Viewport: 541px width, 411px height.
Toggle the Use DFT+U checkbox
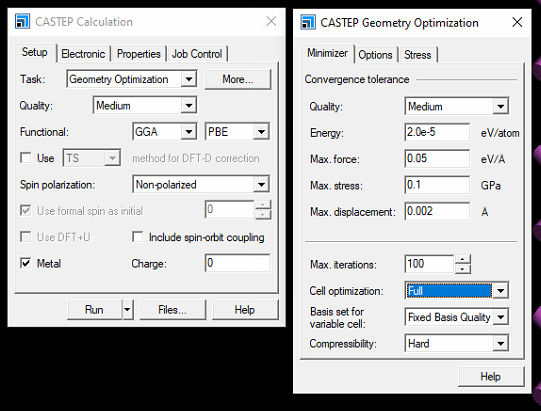coord(26,237)
